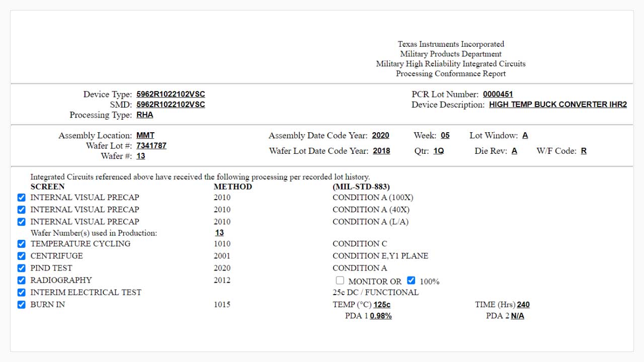Screen dimensions: 644x362
Task: Uncheck the Interim Electrical Test checkbox
Action: point(21,292)
